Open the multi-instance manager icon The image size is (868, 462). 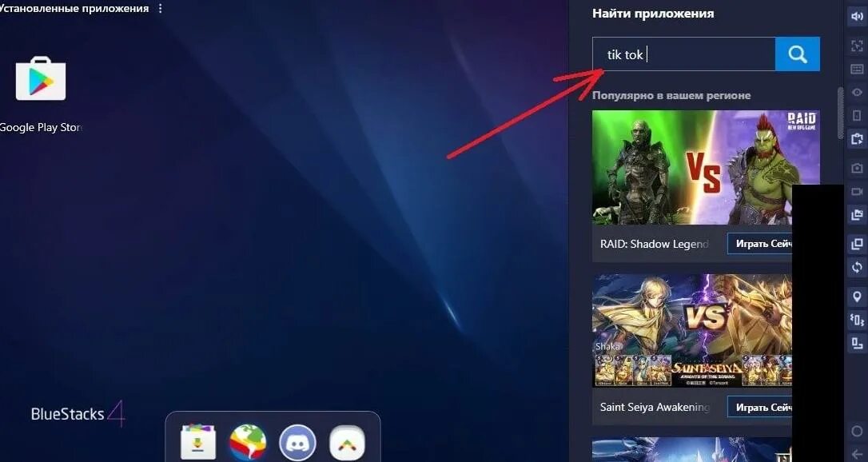[856, 244]
